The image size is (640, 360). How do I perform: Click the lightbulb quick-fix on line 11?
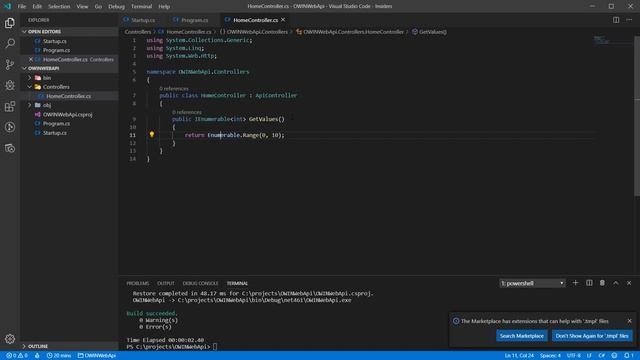click(x=151, y=134)
